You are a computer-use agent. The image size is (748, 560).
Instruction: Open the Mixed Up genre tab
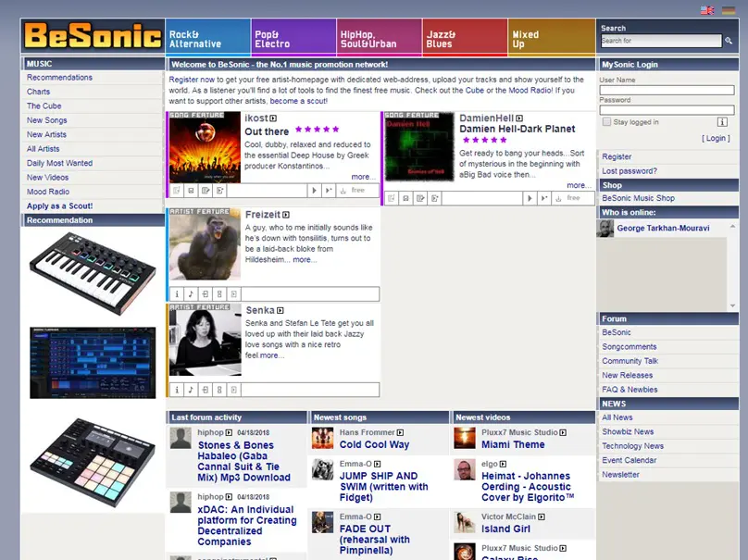[552, 38]
